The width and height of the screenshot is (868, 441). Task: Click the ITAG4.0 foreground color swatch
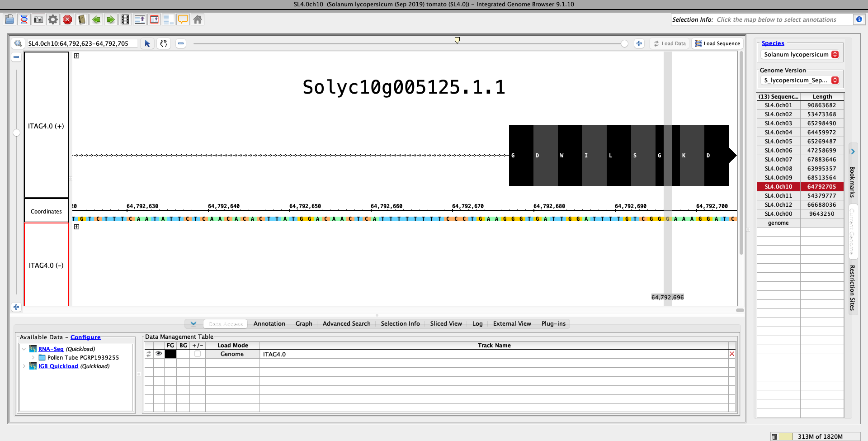click(x=170, y=354)
